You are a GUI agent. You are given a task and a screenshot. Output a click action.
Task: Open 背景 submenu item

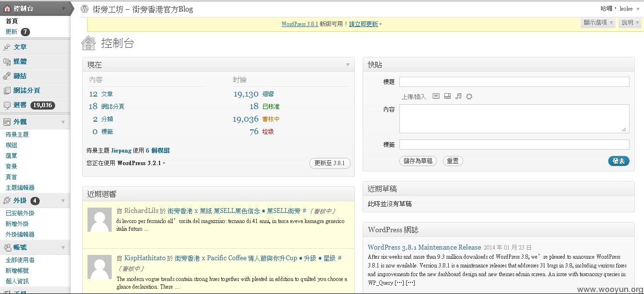(x=11, y=167)
